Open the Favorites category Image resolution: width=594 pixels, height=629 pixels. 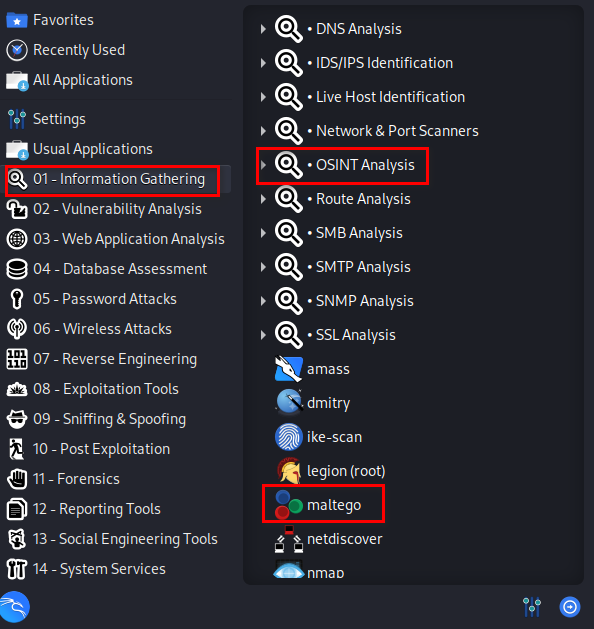[116, 20]
